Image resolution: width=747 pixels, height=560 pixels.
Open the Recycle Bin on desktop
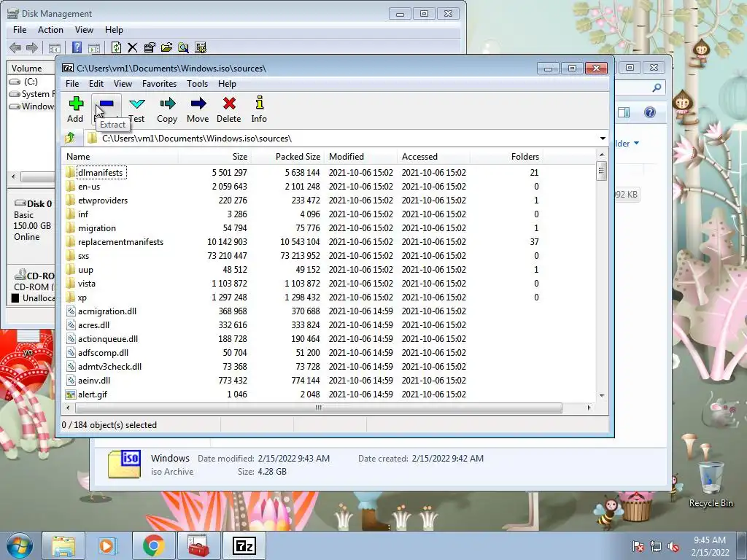click(711, 485)
